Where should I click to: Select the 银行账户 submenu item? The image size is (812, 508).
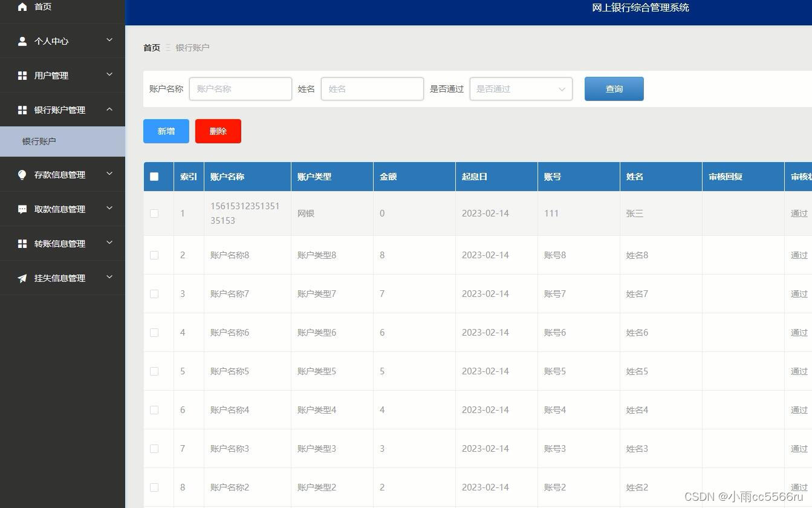pos(62,142)
